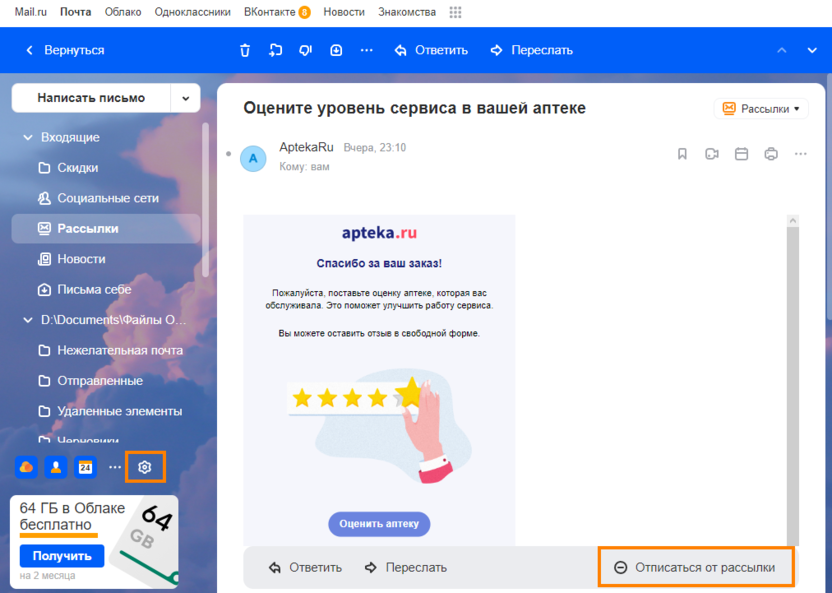Go to the next email with down arrow
832x593 pixels.
coord(812,50)
